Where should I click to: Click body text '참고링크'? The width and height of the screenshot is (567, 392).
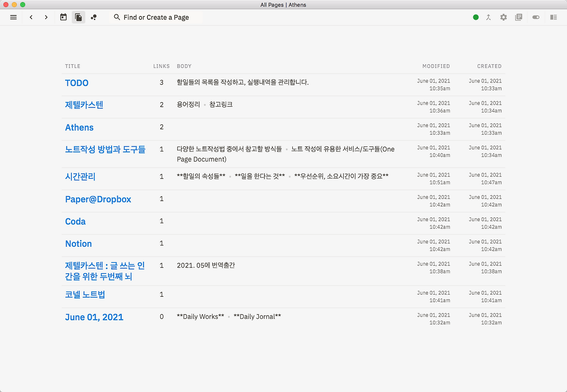[221, 105]
